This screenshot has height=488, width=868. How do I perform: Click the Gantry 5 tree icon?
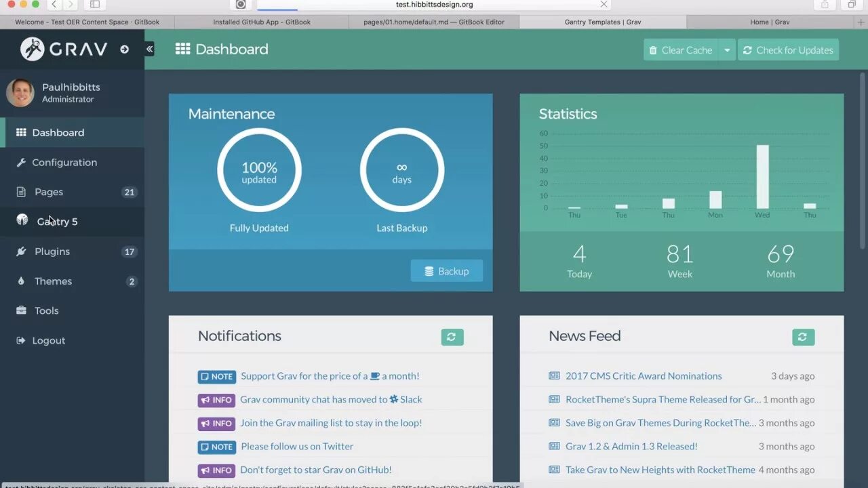click(22, 220)
